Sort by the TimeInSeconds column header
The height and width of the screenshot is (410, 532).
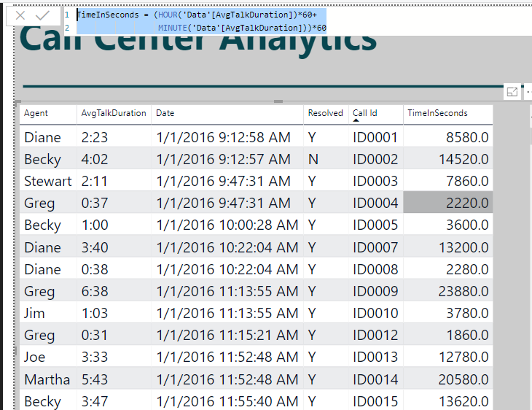pyautogui.click(x=437, y=113)
